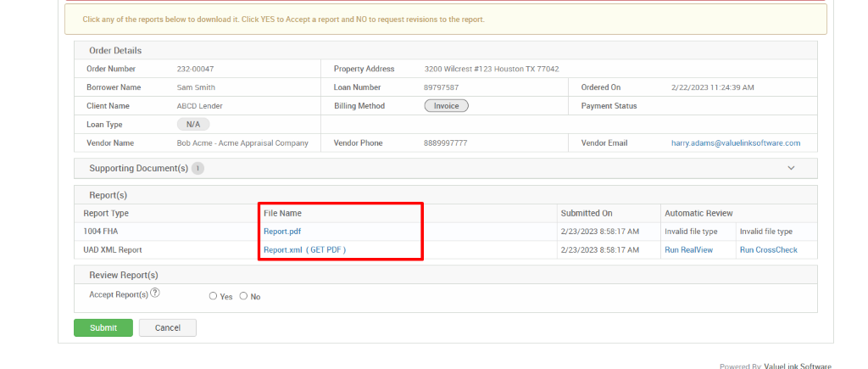Image resolution: width=868 pixels, height=369 pixels.
Task: Click the supporting documents count badge
Action: pyautogui.click(x=198, y=168)
